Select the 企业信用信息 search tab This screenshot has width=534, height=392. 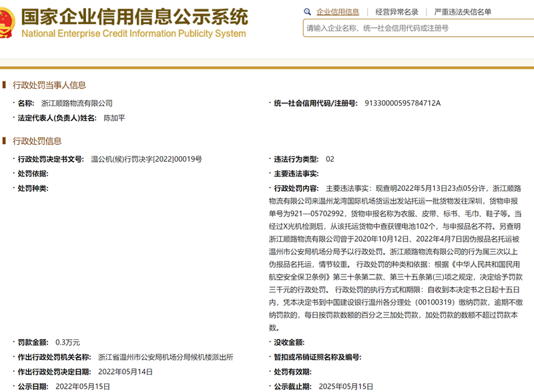[x=338, y=12]
